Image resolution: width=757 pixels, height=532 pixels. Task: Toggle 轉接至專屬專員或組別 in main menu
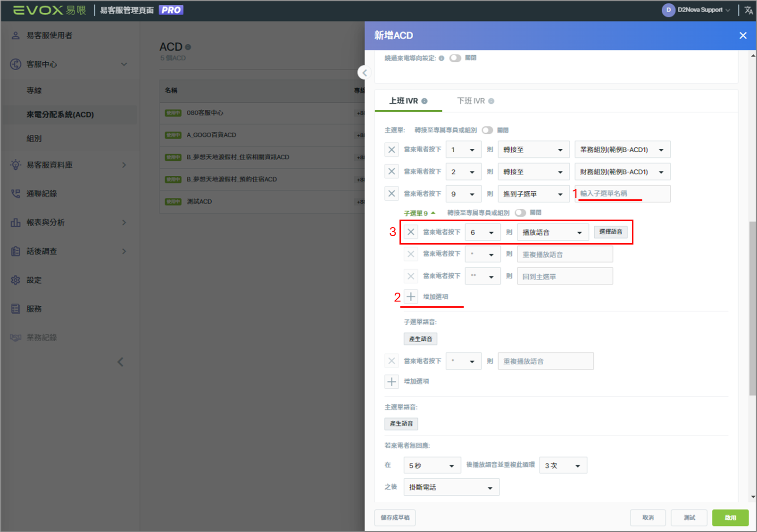487,130
